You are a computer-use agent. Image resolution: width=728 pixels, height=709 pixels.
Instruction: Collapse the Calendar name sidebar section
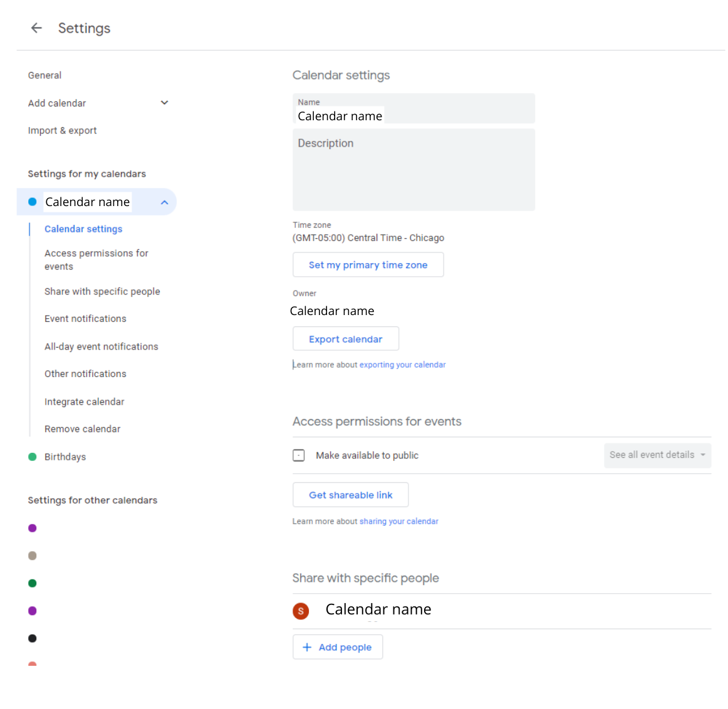[x=164, y=202]
